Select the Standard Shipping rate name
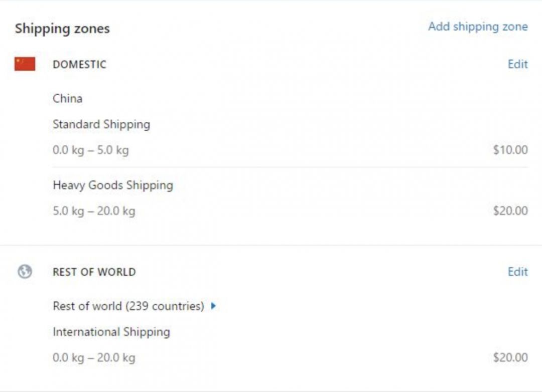The width and height of the screenshot is (542, 392). (101, 124)
